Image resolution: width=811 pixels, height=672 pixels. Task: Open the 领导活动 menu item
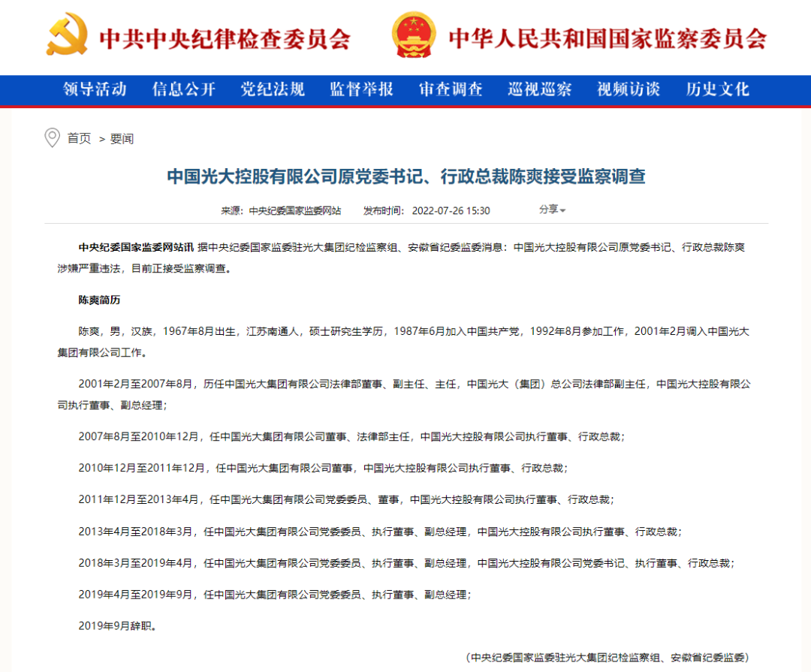point(95,89)
